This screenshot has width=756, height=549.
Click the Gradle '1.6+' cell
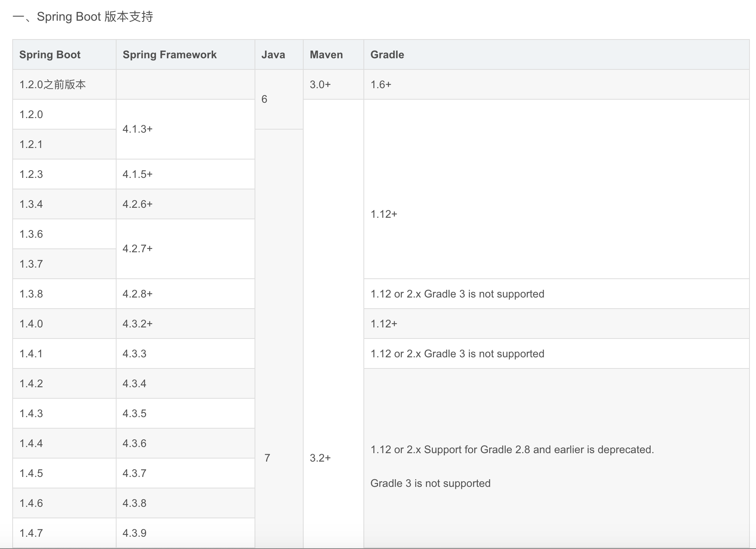[557, 84]
